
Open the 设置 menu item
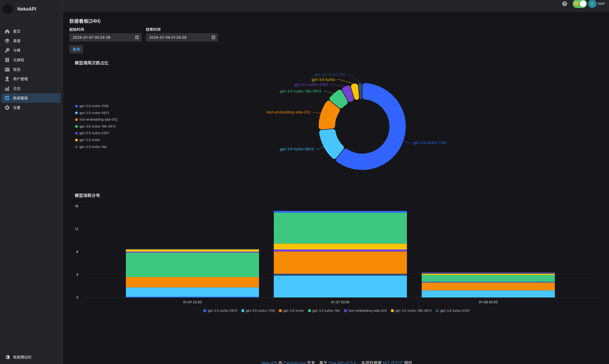point(31,108)
